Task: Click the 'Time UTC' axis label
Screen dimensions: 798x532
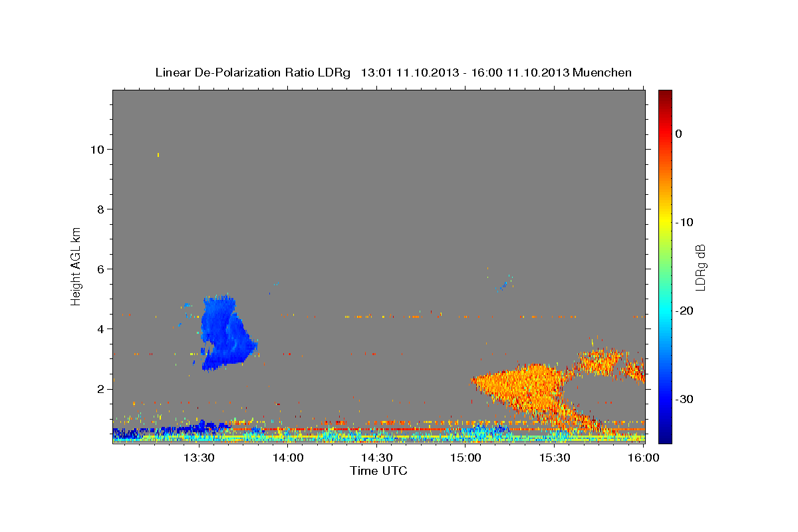Action: 378,471
